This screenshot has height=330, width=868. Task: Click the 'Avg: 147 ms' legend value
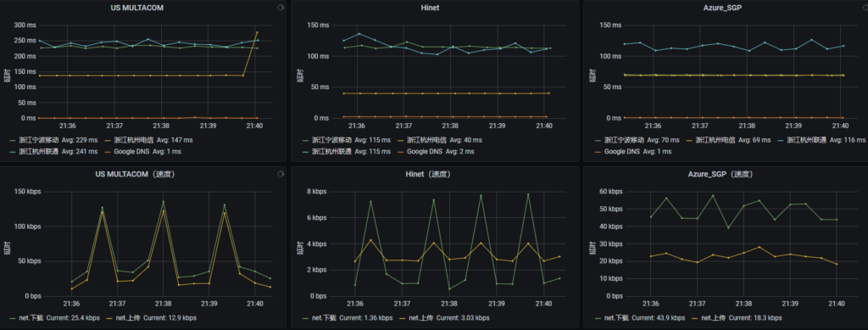click(175, 140)
